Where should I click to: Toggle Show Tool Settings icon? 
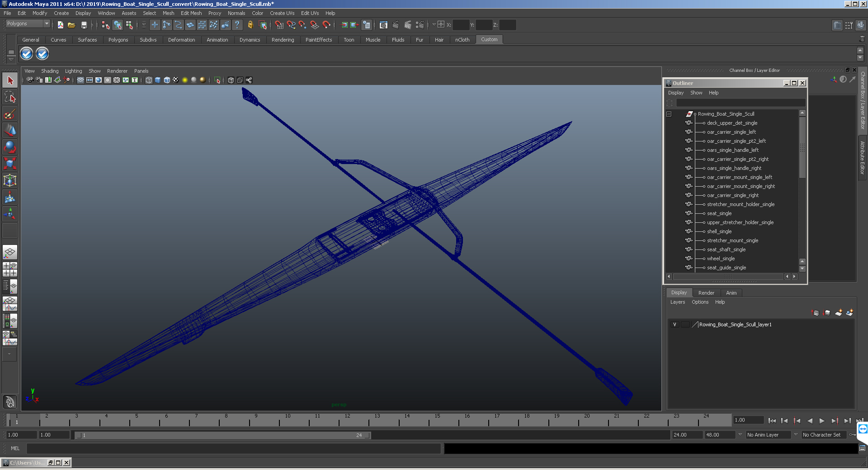point(849,25)
